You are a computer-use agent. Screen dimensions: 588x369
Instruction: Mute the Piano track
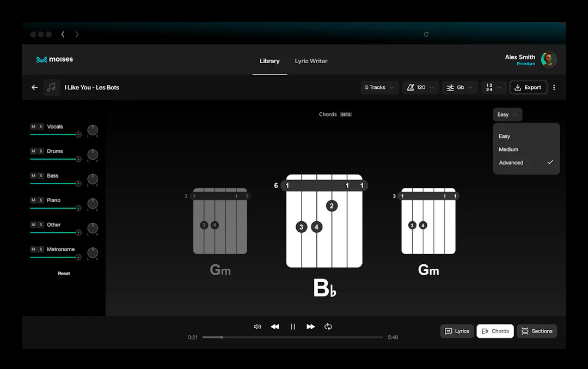coord(33,200)
